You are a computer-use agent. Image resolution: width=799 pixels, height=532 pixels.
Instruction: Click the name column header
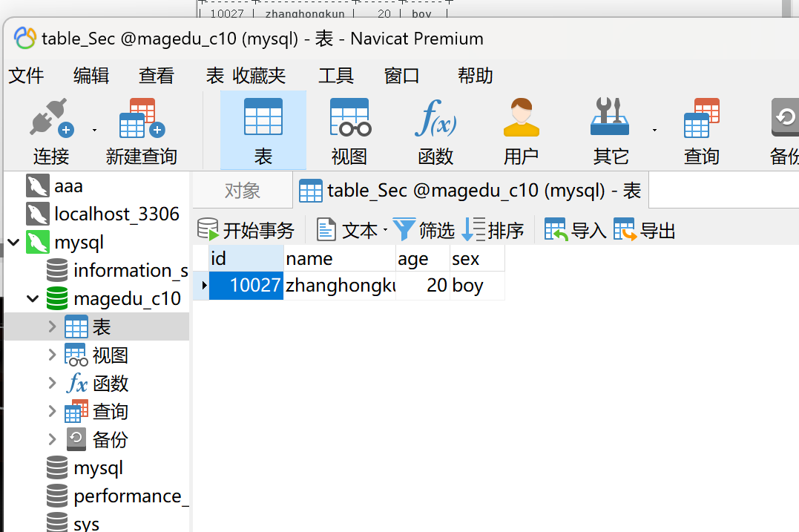click(x=339, y=258)
